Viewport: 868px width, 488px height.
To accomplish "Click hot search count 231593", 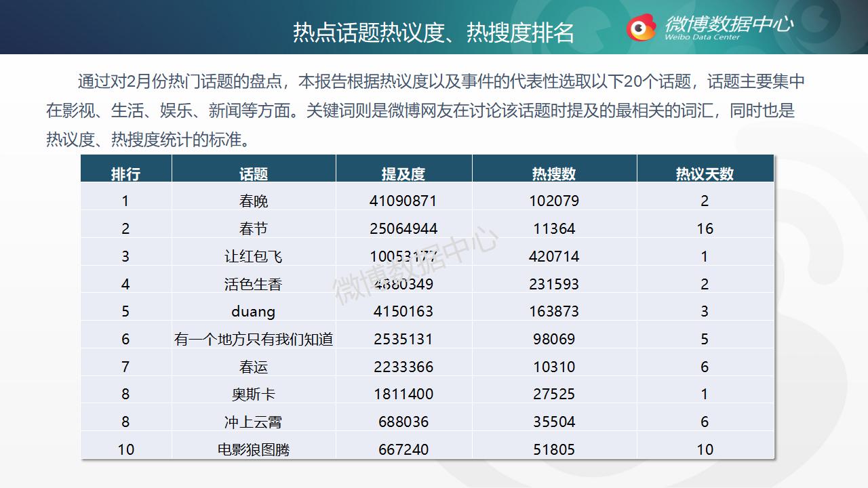I will point(554,284).
